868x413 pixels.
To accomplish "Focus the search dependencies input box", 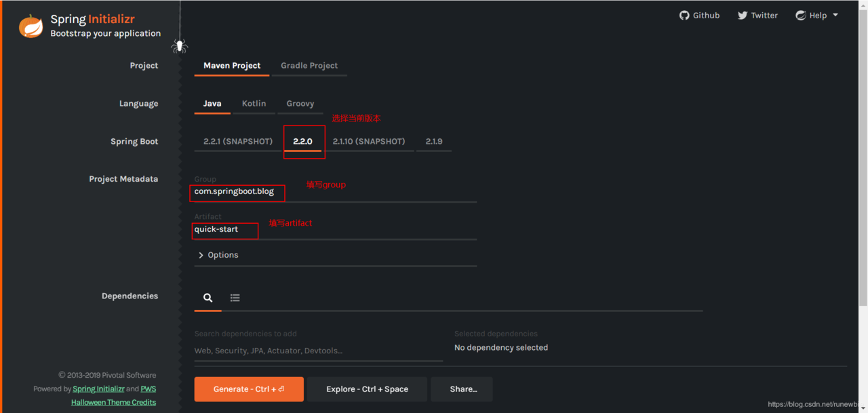I will 319,351.
